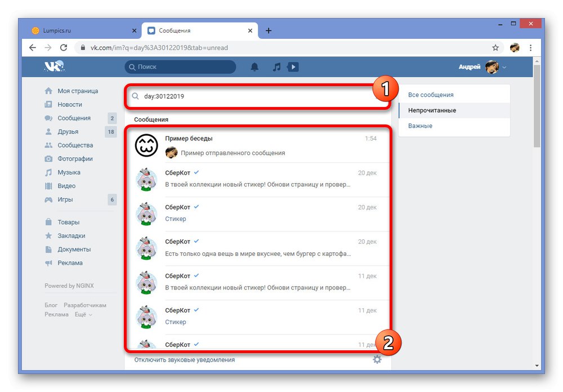This screenshot has height=392, width=563.
Task: Open the Реклама footer link
Action: [56, 314]
